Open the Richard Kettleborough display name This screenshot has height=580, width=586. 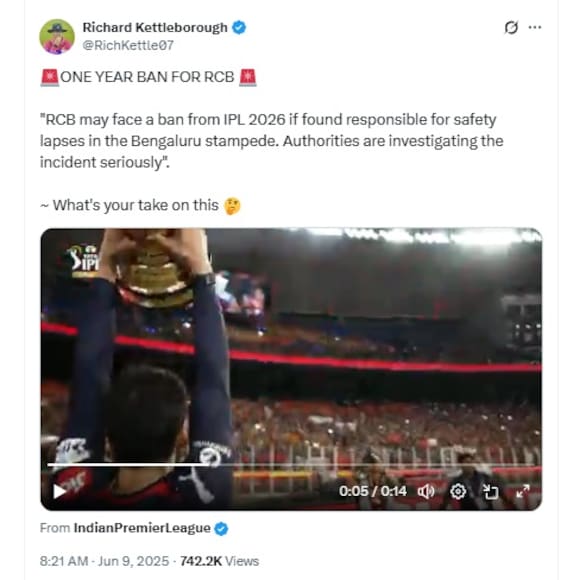click(155, 28)
